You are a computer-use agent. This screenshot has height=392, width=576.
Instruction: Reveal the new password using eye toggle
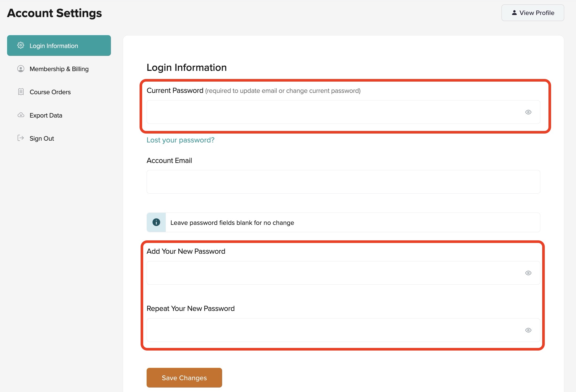tap(528, 273)
